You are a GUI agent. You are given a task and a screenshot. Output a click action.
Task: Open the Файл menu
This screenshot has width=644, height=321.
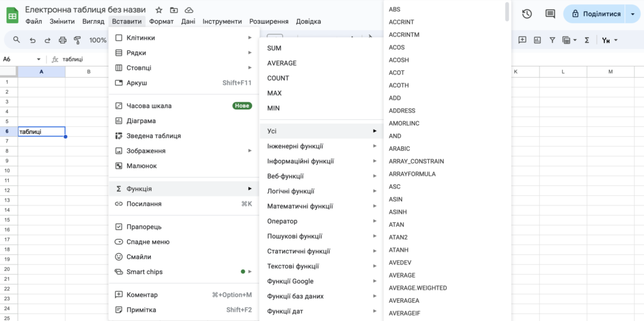point(34,21)
